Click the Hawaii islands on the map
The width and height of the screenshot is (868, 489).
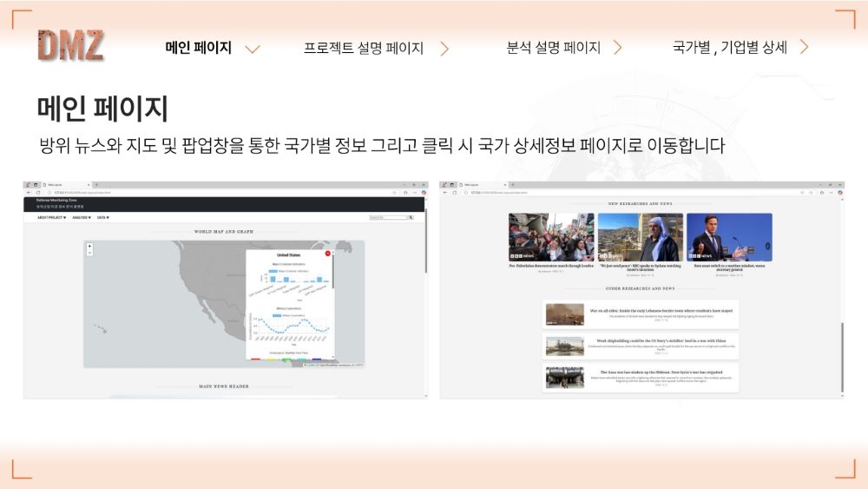tap(100, 328)
